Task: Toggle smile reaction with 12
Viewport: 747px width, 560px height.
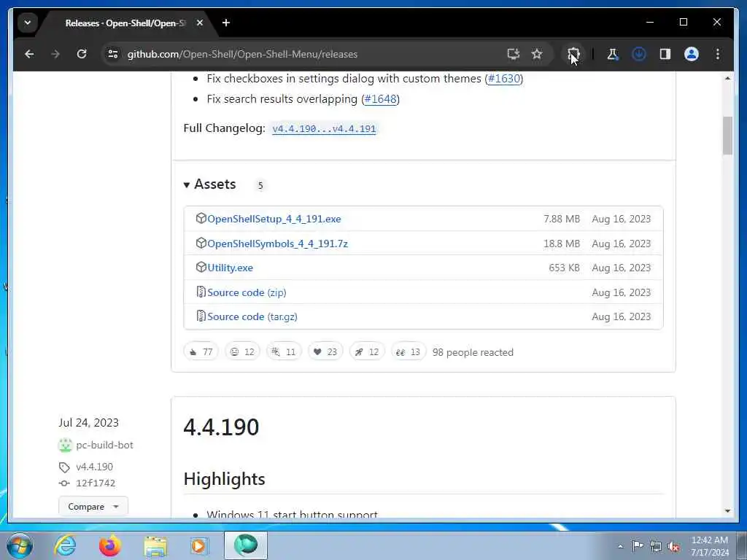Action: [x=242, y=352]
